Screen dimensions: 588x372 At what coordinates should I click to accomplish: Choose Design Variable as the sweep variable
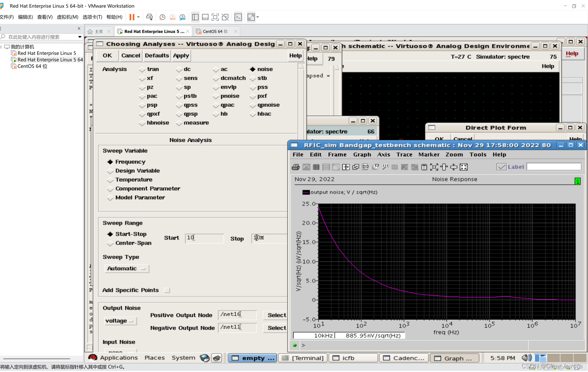110,171
